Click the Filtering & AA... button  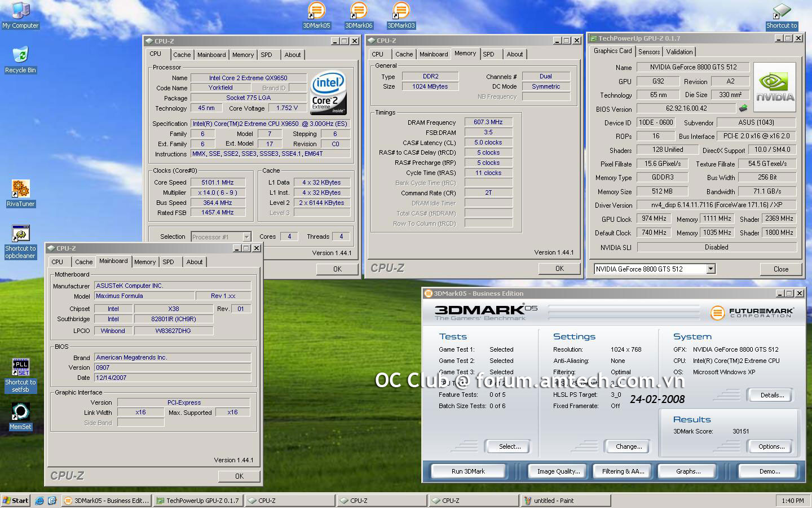click(623, 471)
